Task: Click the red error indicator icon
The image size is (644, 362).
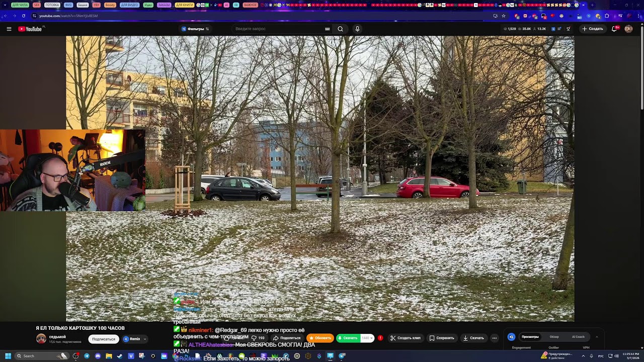Action: click(x=380, y=338)
